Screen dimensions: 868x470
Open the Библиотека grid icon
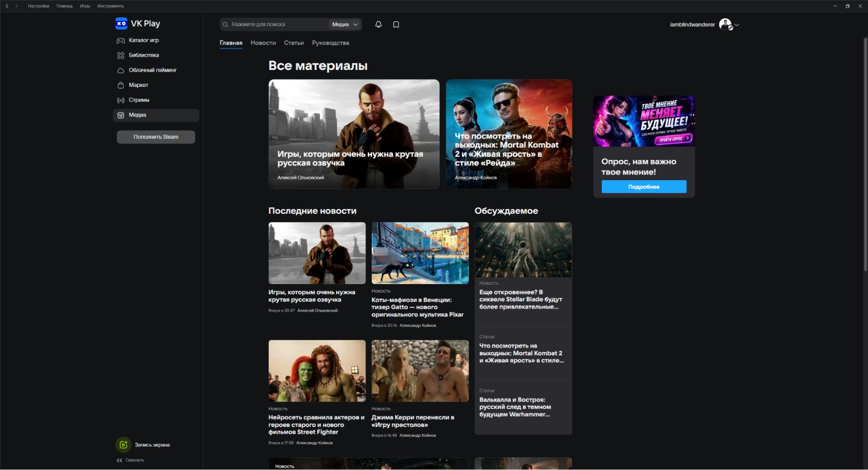pos(121,56)
